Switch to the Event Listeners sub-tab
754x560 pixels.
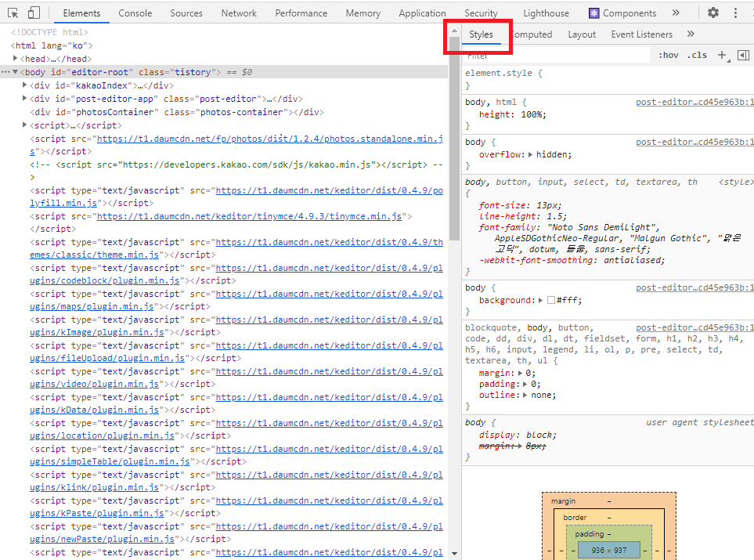tap(641, 34)
